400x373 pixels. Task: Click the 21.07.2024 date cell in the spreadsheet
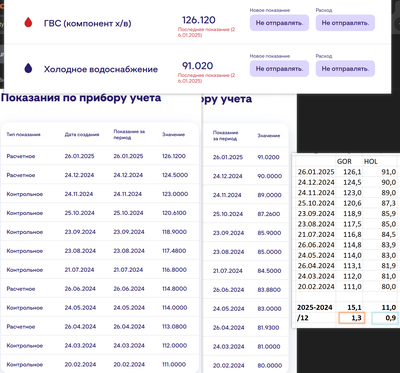pyautogui.click(x=315, y=234)
